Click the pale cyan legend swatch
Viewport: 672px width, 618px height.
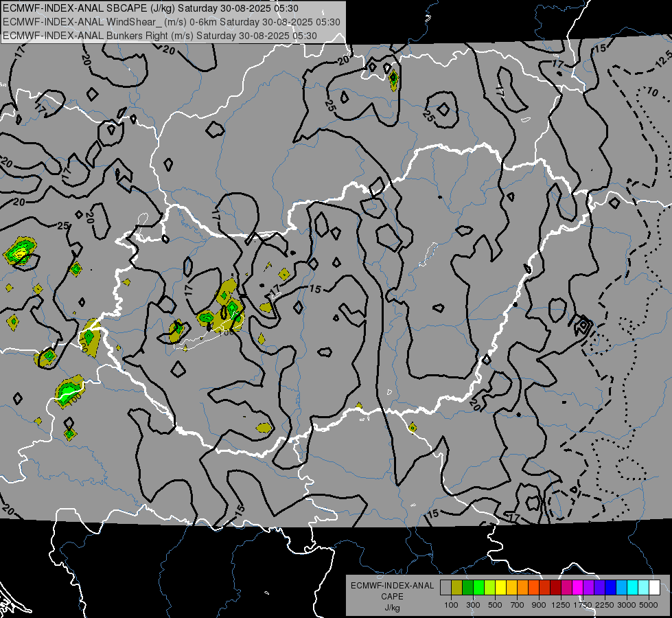tap(644, 587)
